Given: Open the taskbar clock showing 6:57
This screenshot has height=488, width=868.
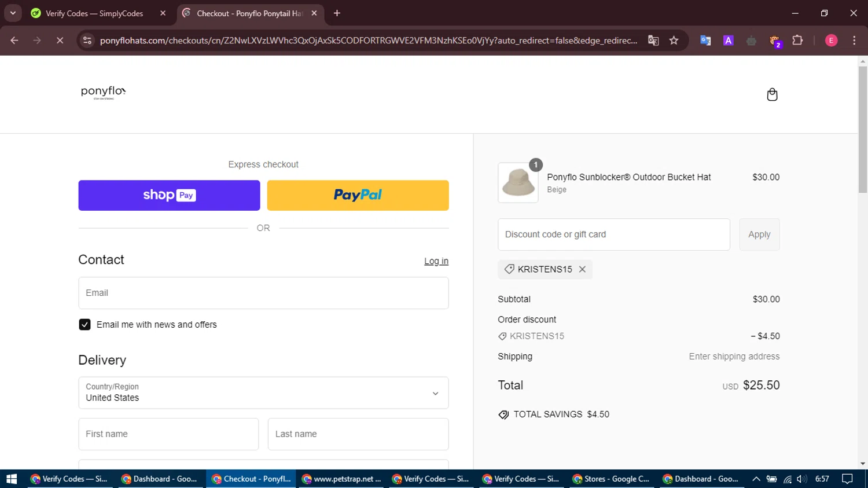Looking at the screenshot, I should (822, 479).
